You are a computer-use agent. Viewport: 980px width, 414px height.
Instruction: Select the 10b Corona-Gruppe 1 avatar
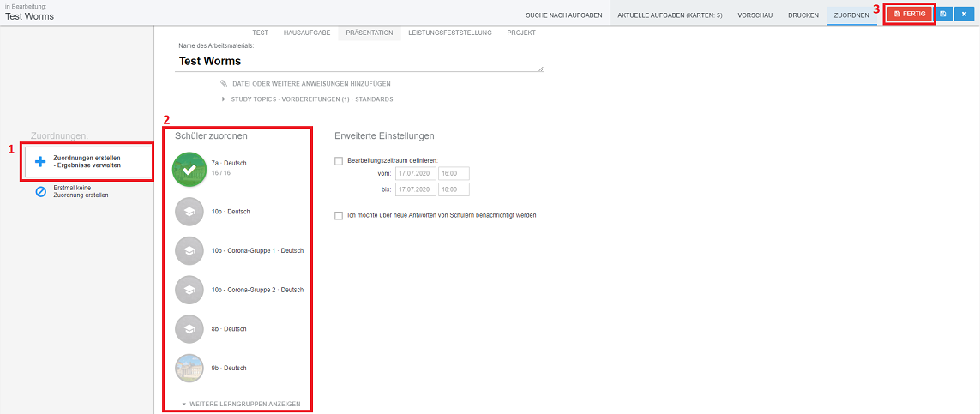[x=189, y=250]
